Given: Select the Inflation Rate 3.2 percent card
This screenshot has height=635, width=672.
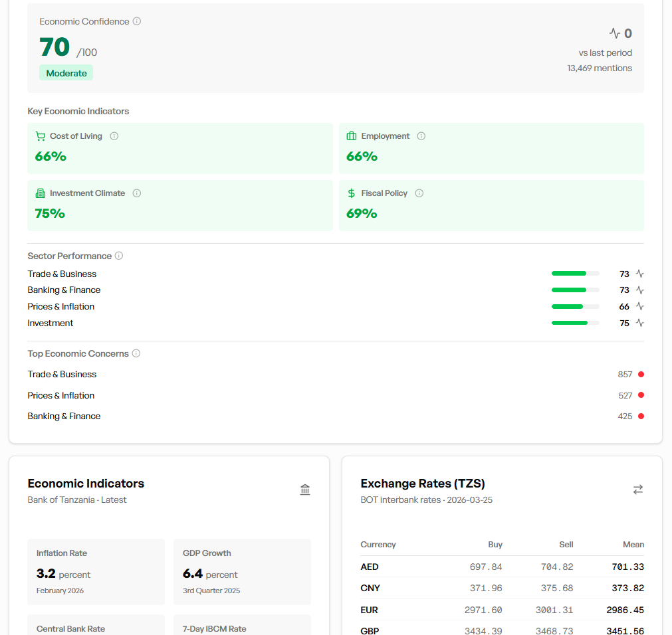Looking at the screenshot, I should [x=96, y=572].
